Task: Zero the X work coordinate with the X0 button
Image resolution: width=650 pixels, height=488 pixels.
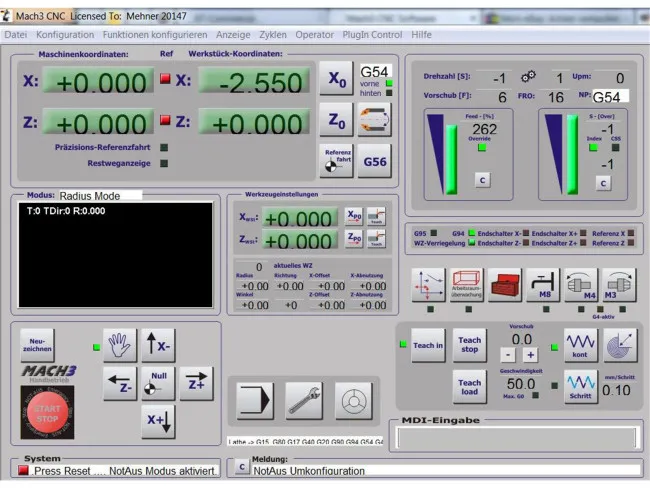Action: 336,78
